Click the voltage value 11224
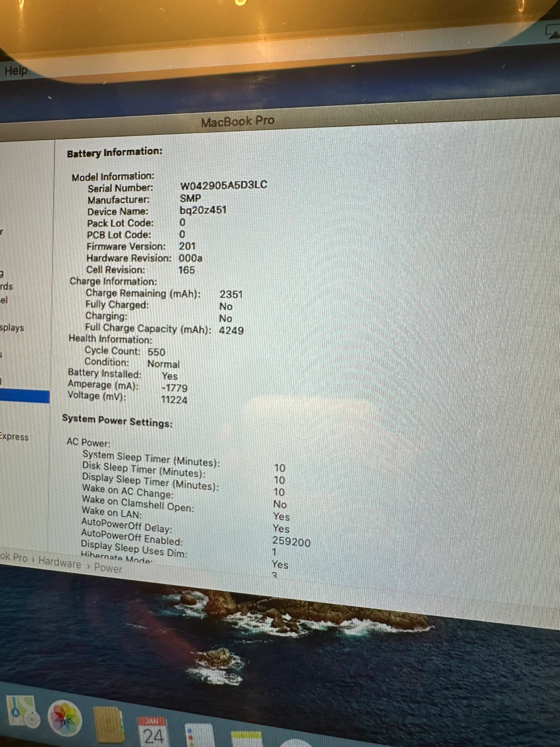Viewport: 560px width, 747px height. (174, 399)
